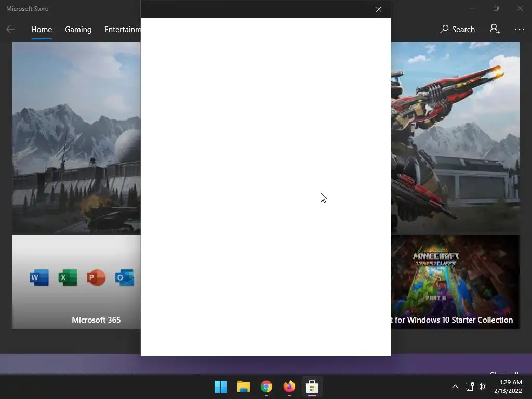Click the Search button in Microsoft Store
532x399 pixels.
pos(457,30)
